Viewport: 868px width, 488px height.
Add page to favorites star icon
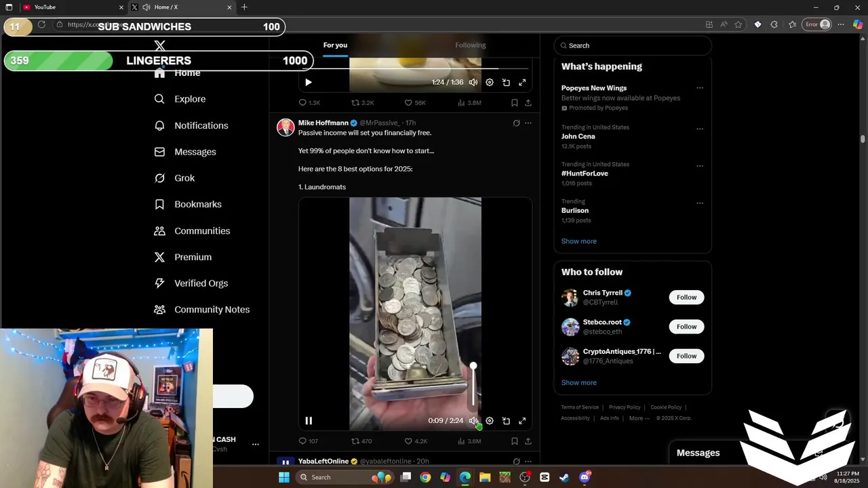tap(738, 24)
